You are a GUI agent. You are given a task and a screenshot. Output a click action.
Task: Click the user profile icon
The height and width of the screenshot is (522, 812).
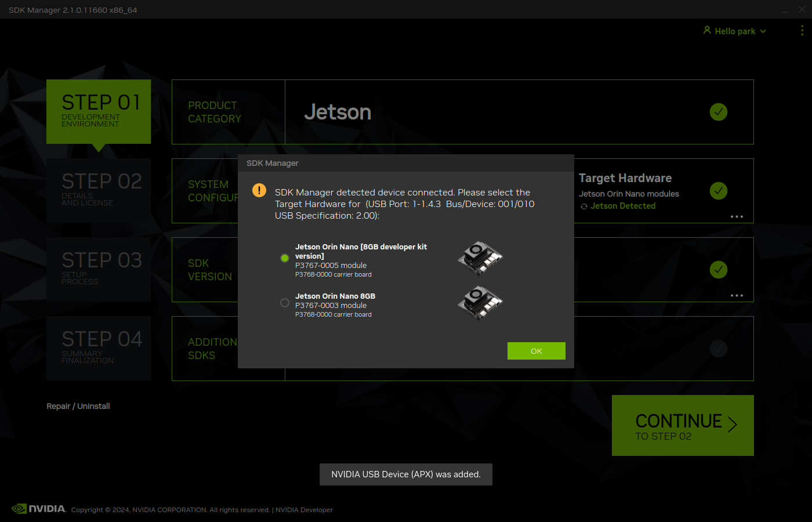point(707,30)
